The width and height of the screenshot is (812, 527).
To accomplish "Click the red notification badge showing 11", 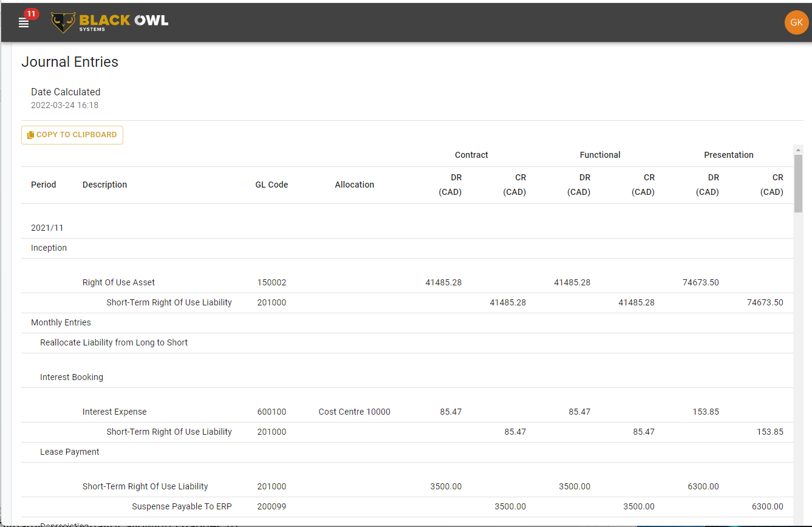I will [32, 13].
